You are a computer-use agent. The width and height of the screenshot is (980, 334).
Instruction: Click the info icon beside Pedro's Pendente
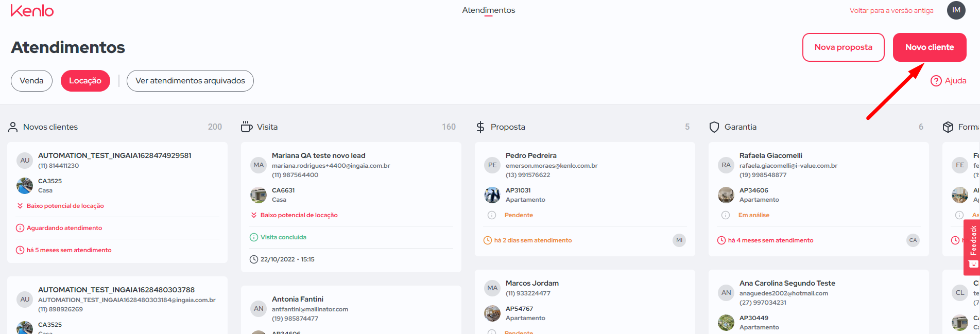point(492,215)
